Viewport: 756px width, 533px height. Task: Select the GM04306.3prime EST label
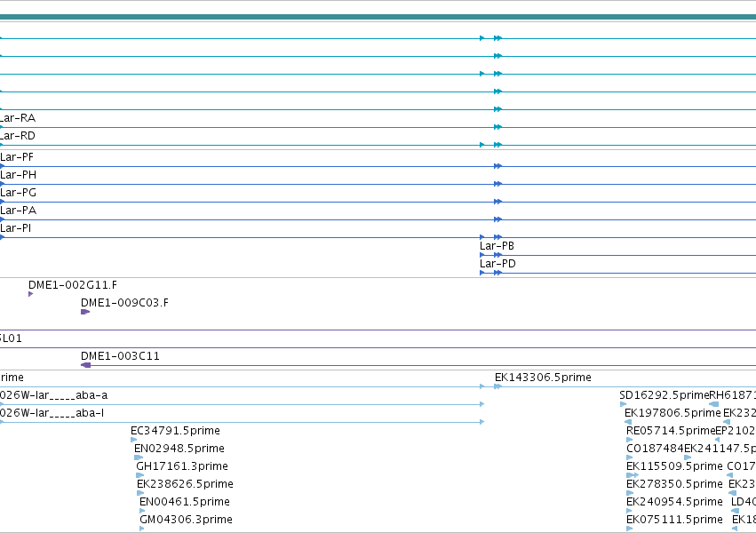tap(186, 520)
